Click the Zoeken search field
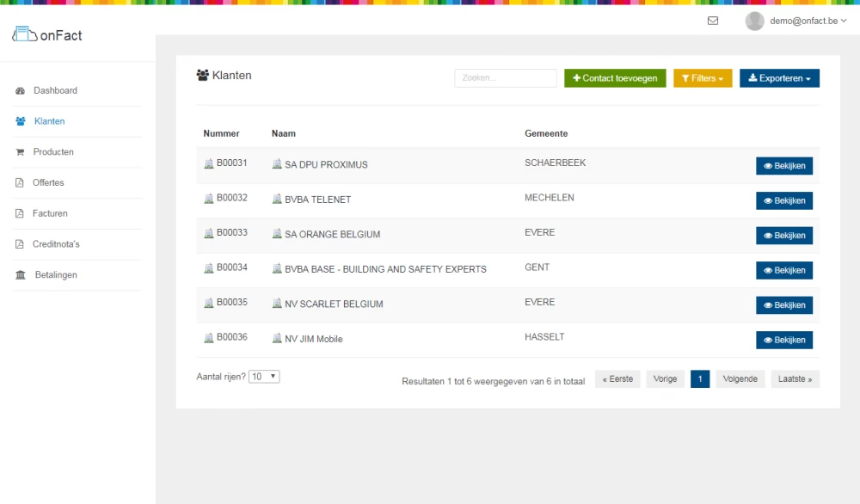Image resolution: width=860 pixels, height=504 pixels. click(x=506, y=78)
